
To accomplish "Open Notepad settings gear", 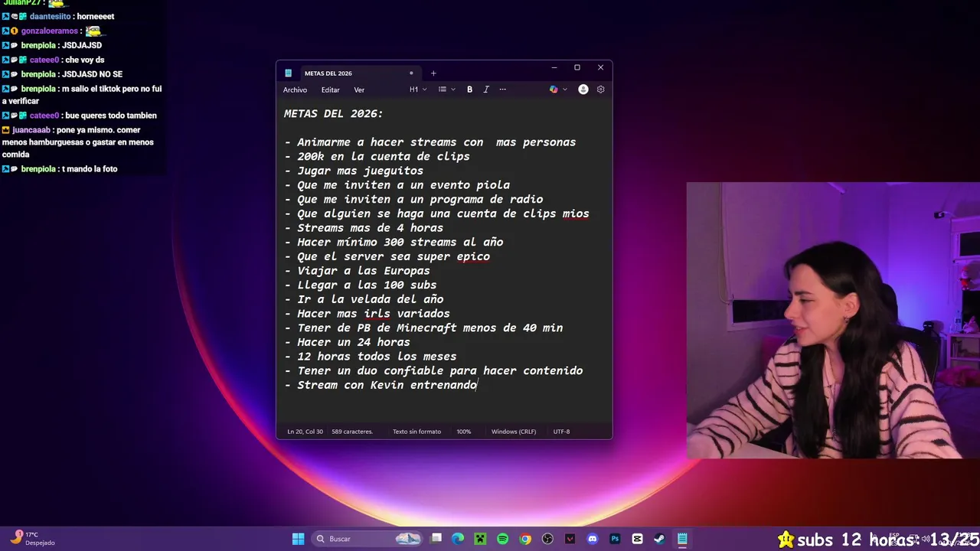I will click(600, 90).
